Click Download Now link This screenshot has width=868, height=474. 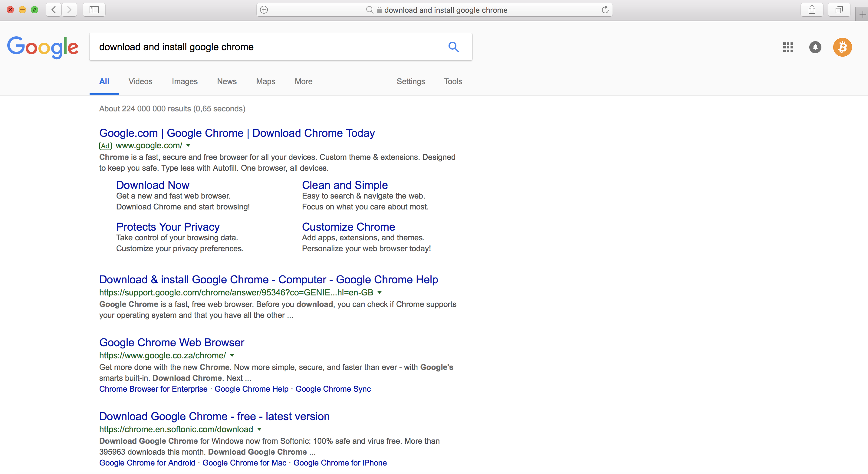(x=152, y=185)
